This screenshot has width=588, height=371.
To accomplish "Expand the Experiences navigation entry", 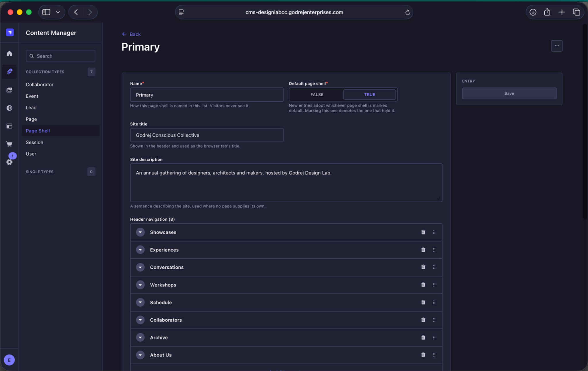I will tap(140, 250).
